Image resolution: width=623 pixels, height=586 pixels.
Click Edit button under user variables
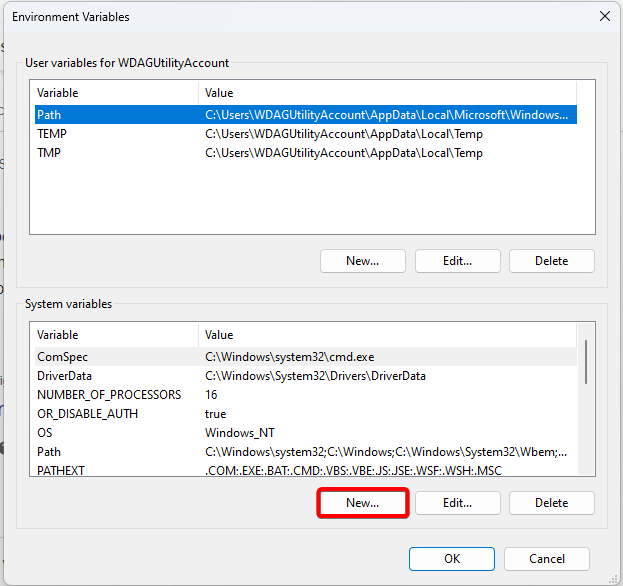458,261
